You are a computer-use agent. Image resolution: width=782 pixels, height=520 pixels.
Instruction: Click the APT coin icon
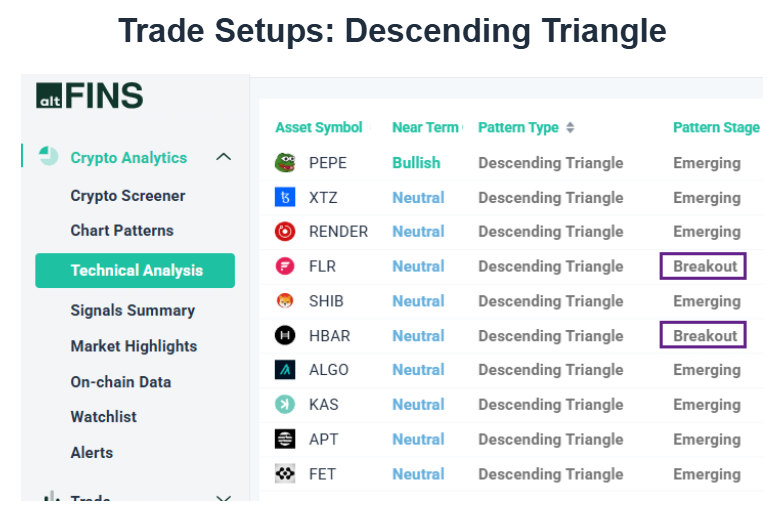(285, 439)
